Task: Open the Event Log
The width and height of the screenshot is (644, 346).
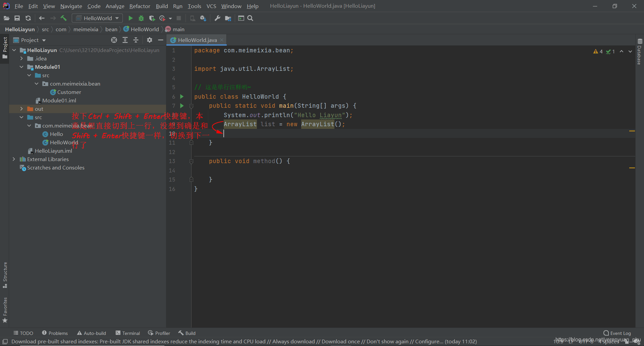Action: 617,333
